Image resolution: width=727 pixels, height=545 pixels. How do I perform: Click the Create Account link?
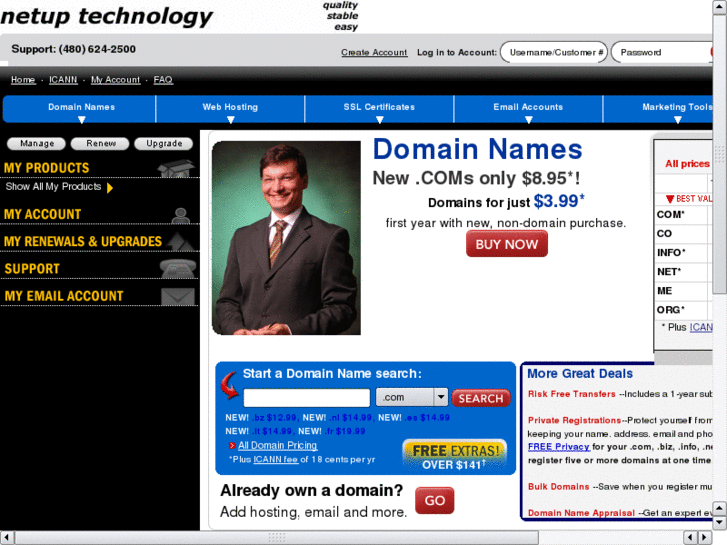point(374,52)
